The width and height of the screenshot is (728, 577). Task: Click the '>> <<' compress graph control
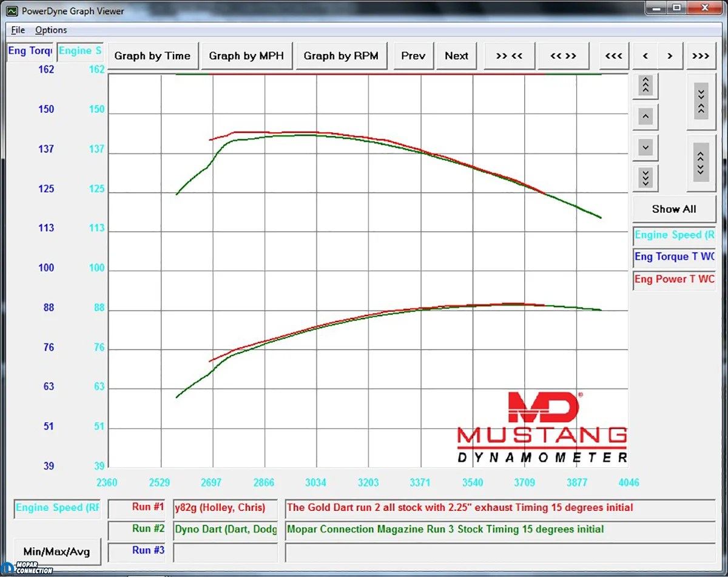point(510,55)
